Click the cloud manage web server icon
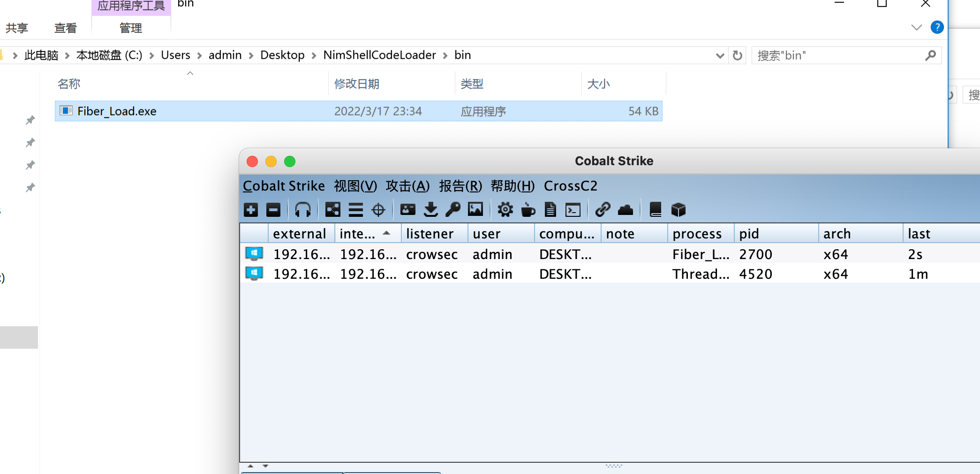 [626, 210]
